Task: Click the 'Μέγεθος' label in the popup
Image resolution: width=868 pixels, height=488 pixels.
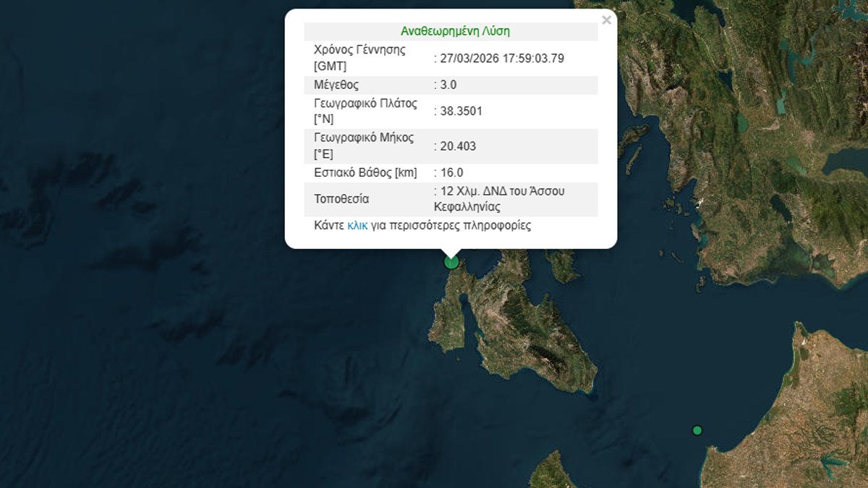Action: (x=336, y=85)
